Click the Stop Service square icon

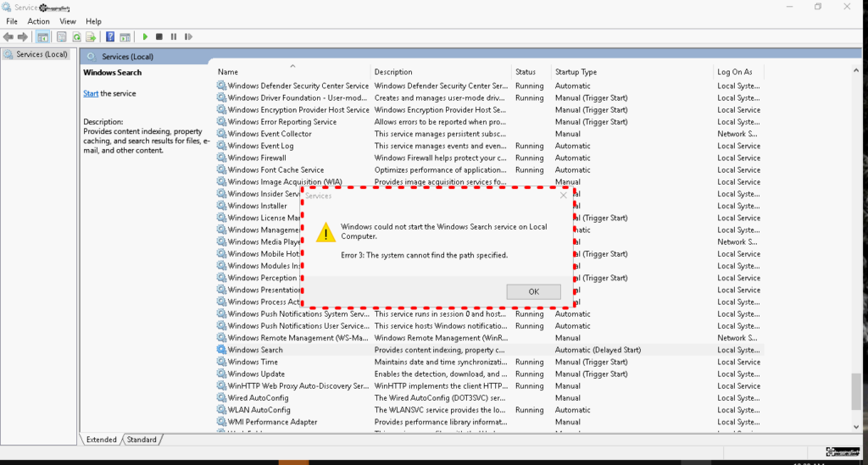pyautogui.click(x=159, y=37)
